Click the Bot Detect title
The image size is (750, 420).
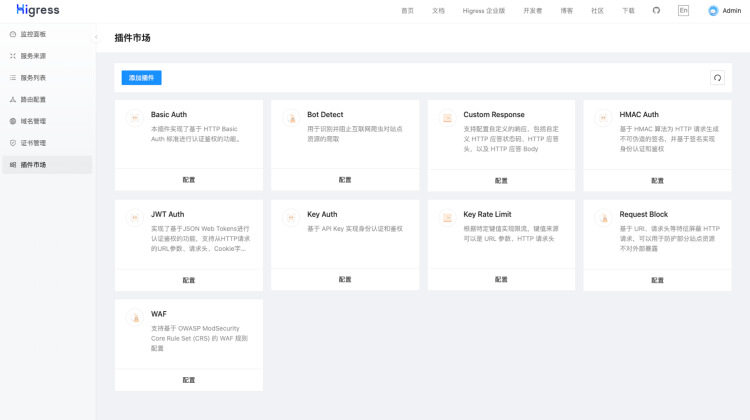325,114
